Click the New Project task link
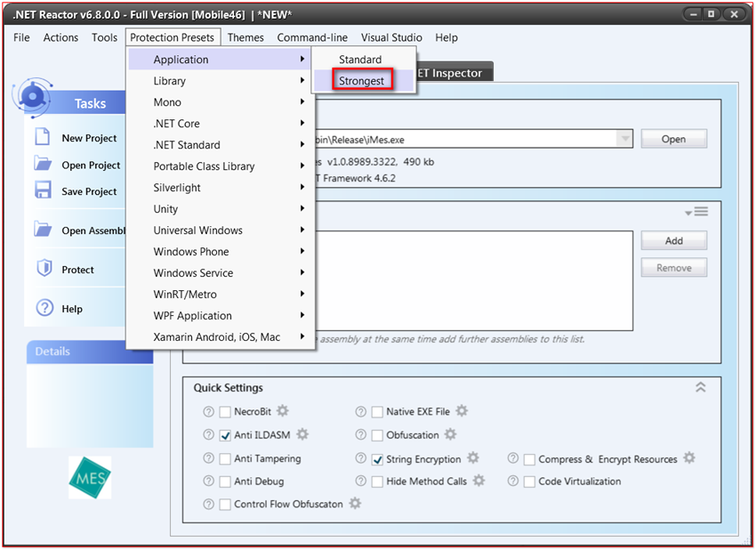The image size is (756, 550). pos(89,138)
